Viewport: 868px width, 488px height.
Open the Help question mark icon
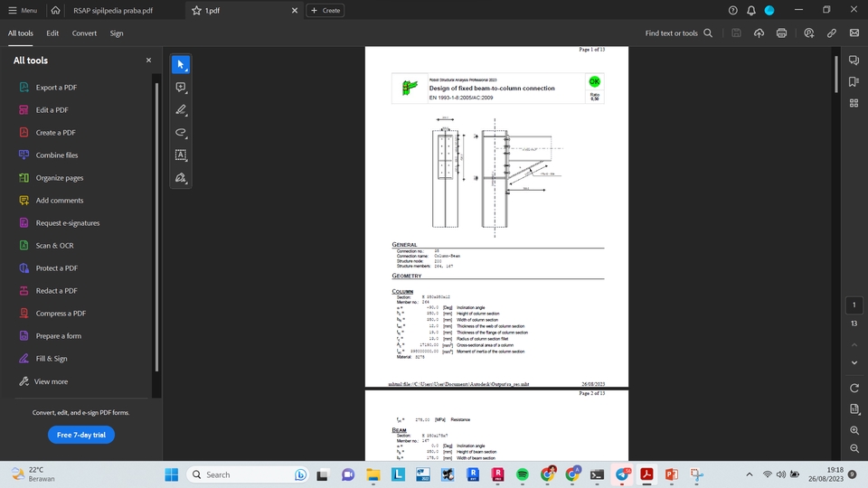pos(733,11)
